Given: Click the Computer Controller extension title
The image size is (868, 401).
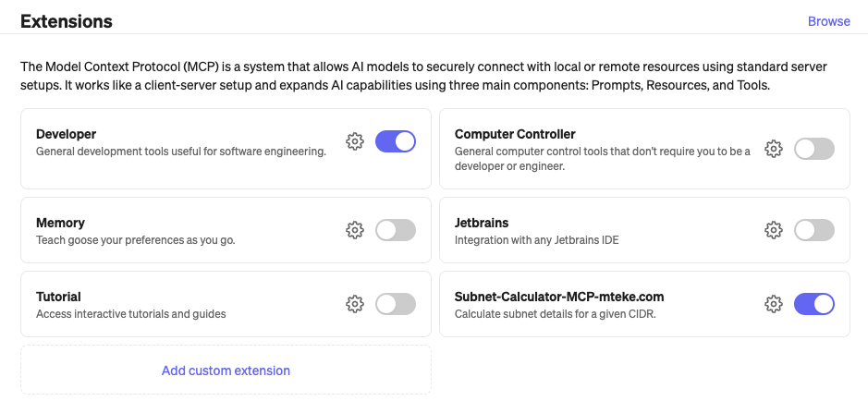Looking at the screenshot, I should (515, 134).
